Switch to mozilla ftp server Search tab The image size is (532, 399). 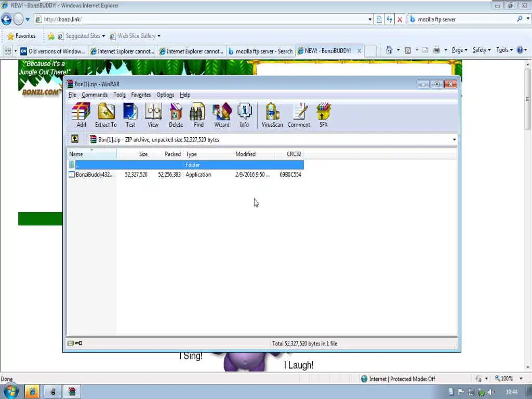260,51
